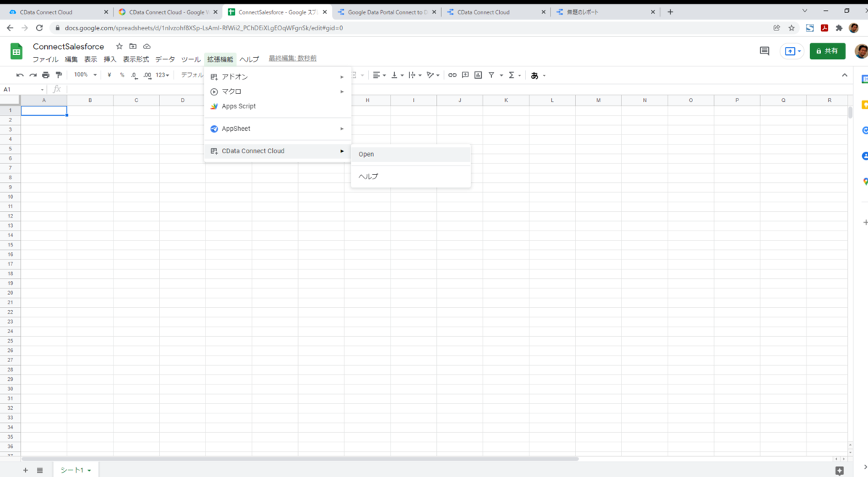
Task: Check the cloud save status icon
Action: click(147, 46)
